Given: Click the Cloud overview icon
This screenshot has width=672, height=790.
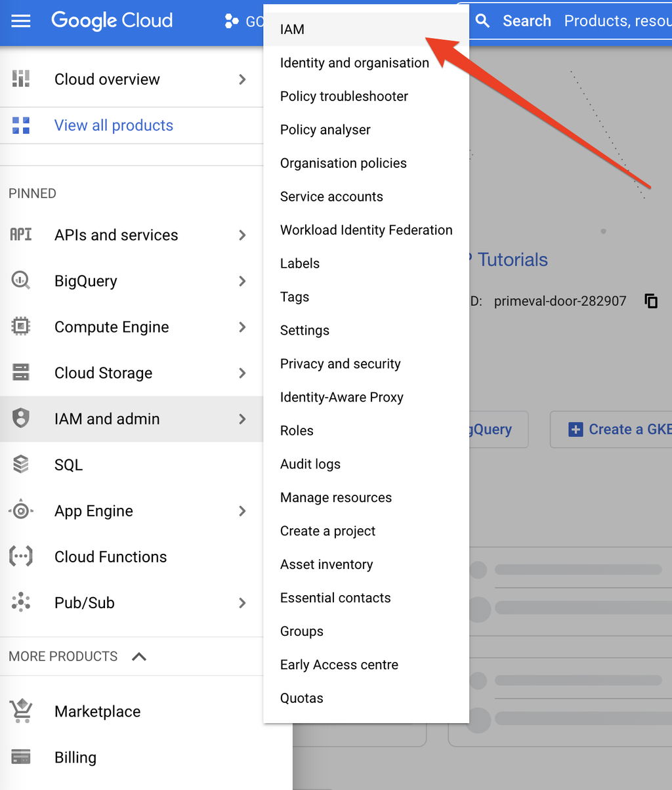Looking at the screenshot, I should 21,79.
